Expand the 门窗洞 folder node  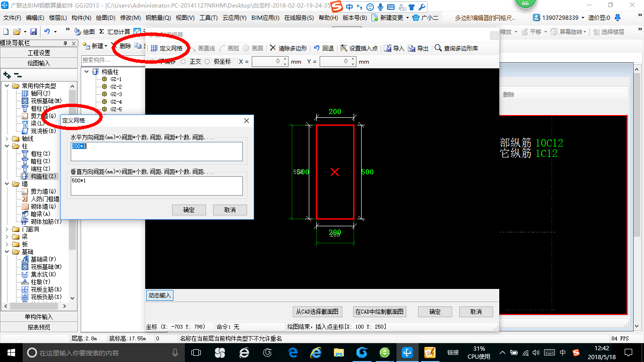coord(7,229)
